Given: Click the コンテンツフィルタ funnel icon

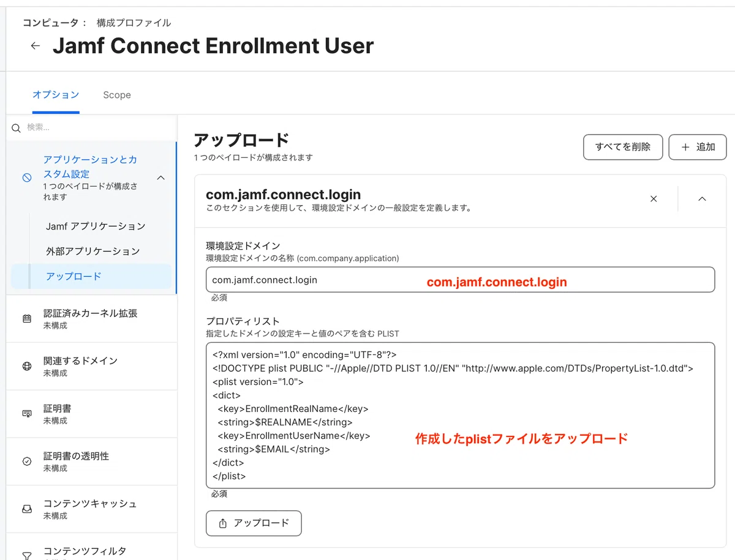Looking at the screenshot, I should click(x=27, y=556).
